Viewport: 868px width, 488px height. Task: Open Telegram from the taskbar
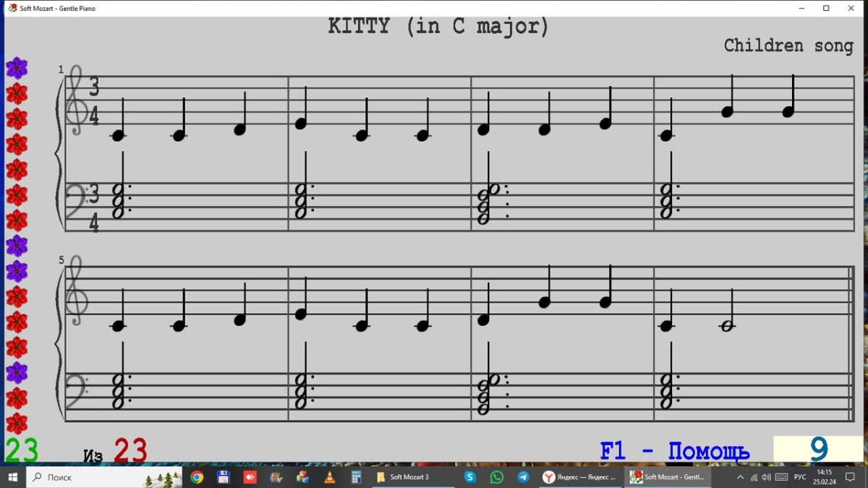click(x=523, y=477)
